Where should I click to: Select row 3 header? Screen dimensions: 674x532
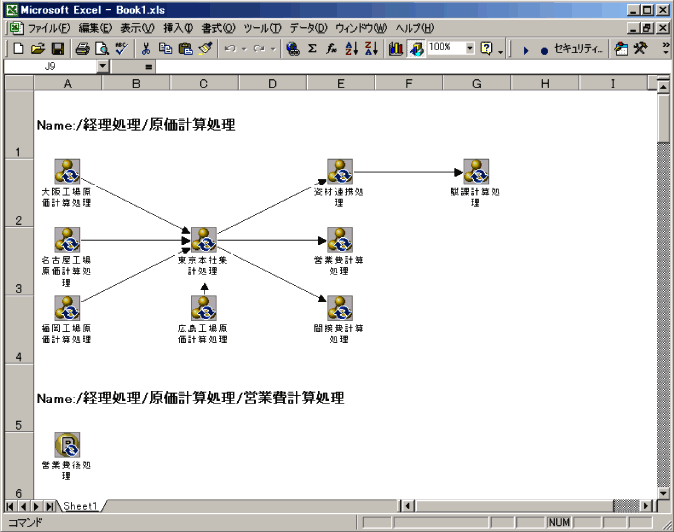tap(18, 262)
